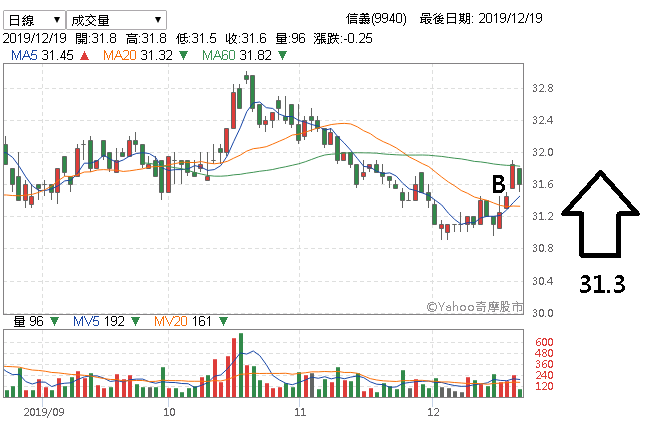This screenshot has width=650, height=425.
Task: Click the 最後日期: 2019/12/19 text
Action: [x=481, y=19]
